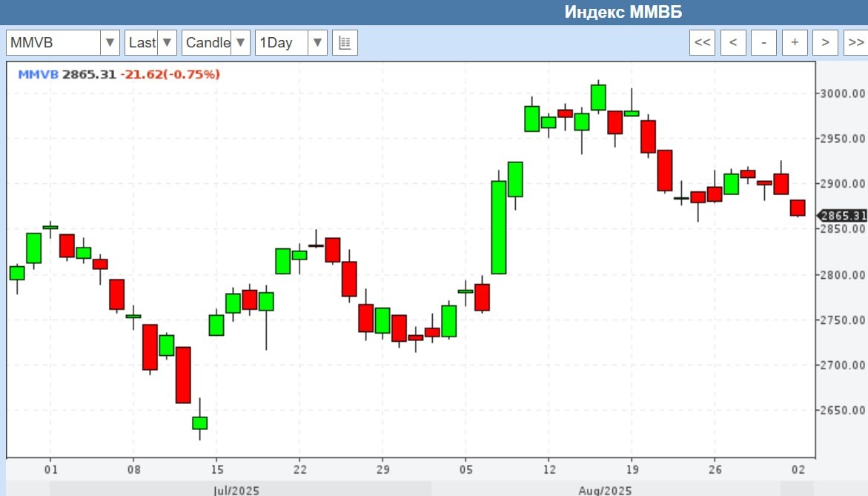Click the 3000.00 price axis label

[x=843, y=93]
